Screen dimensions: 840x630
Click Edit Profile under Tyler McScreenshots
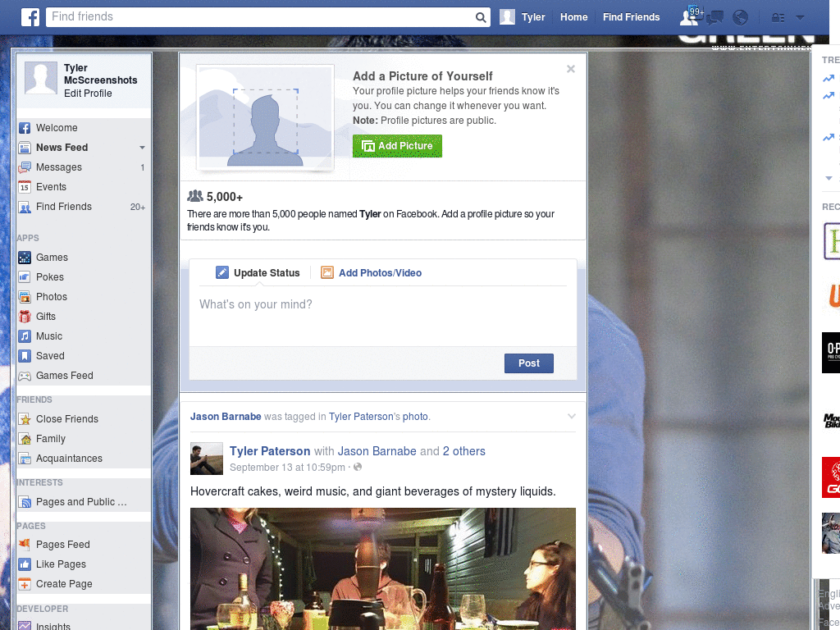click(x=88, y=94)
